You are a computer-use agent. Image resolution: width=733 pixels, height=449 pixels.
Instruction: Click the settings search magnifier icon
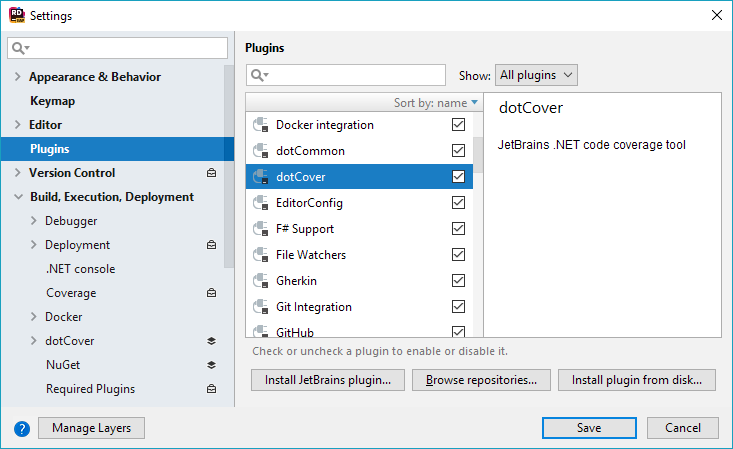(x=21, y=48)
